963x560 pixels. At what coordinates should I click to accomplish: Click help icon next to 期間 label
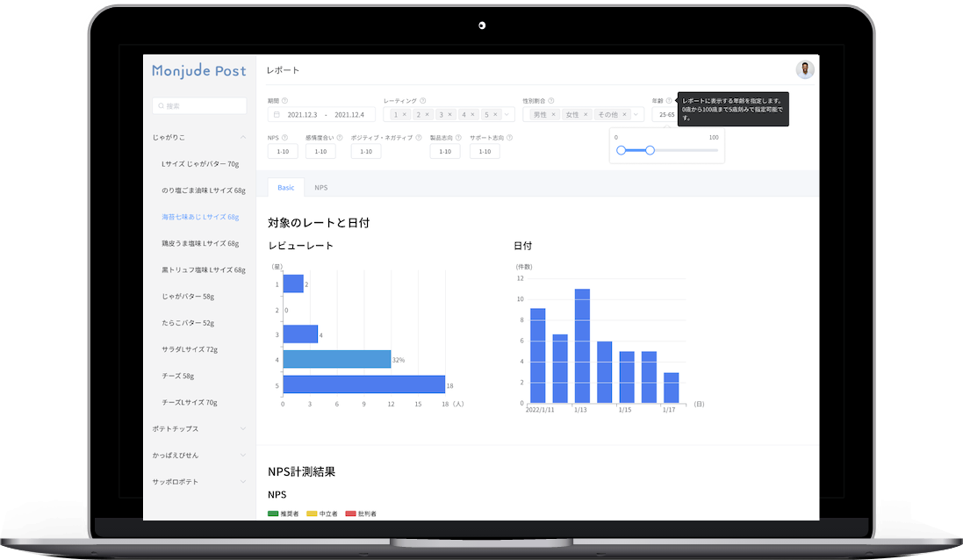pos(284,101)
